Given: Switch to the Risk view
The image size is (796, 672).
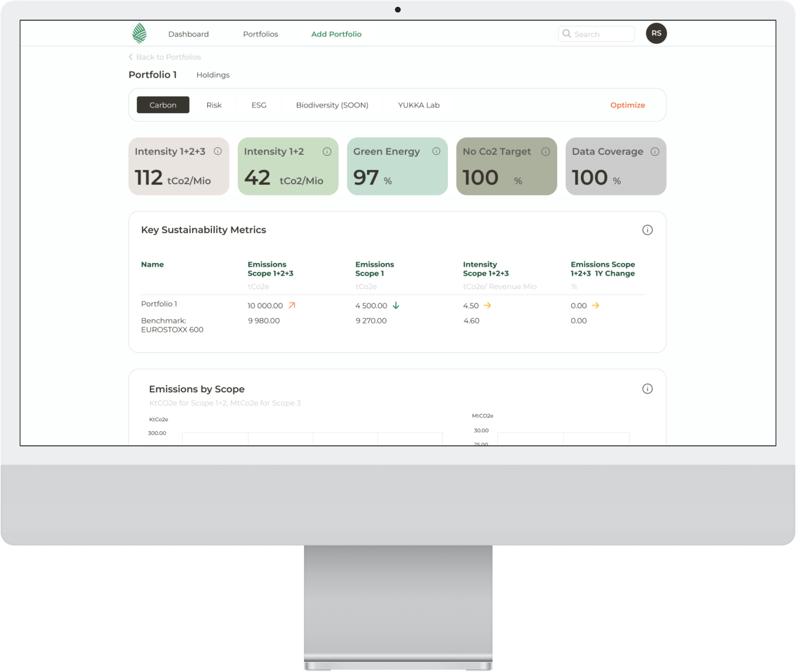Looking at the screenshot, I should point(214,105).
